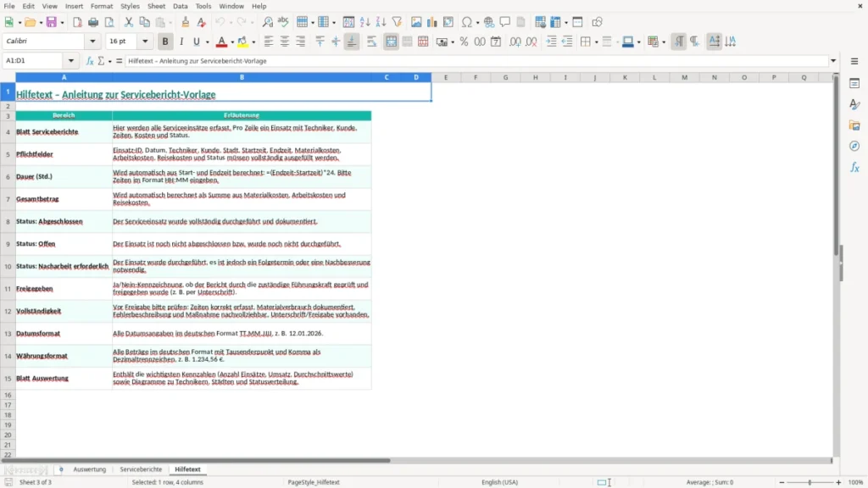The width and height of the screenshot is (868, 488).
Task: Open the sidebar Navigator
Action: [854, 146]
